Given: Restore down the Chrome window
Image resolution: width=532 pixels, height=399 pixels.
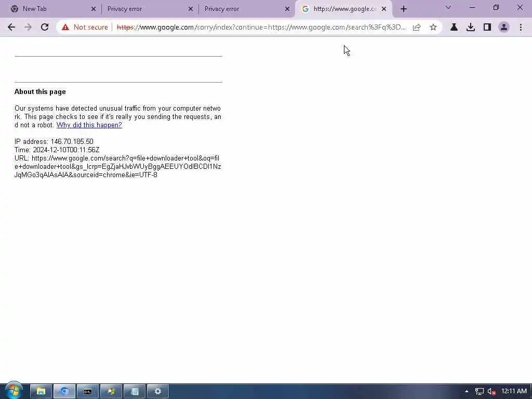Looking at the screenshot, I should [496, 7].
